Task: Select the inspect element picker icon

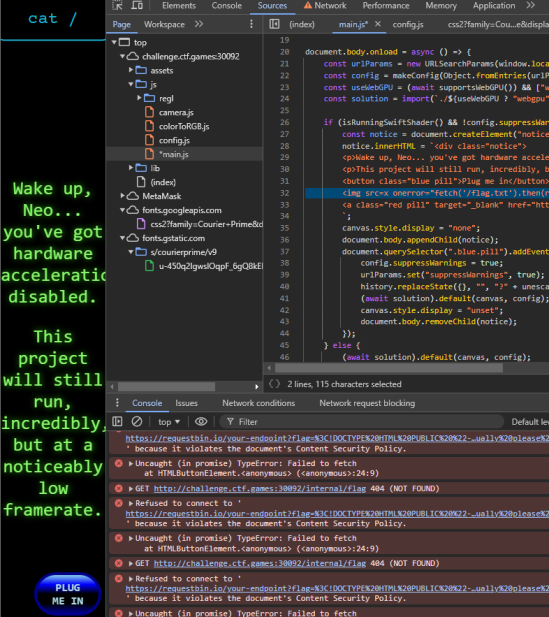Action: (117, 5)
